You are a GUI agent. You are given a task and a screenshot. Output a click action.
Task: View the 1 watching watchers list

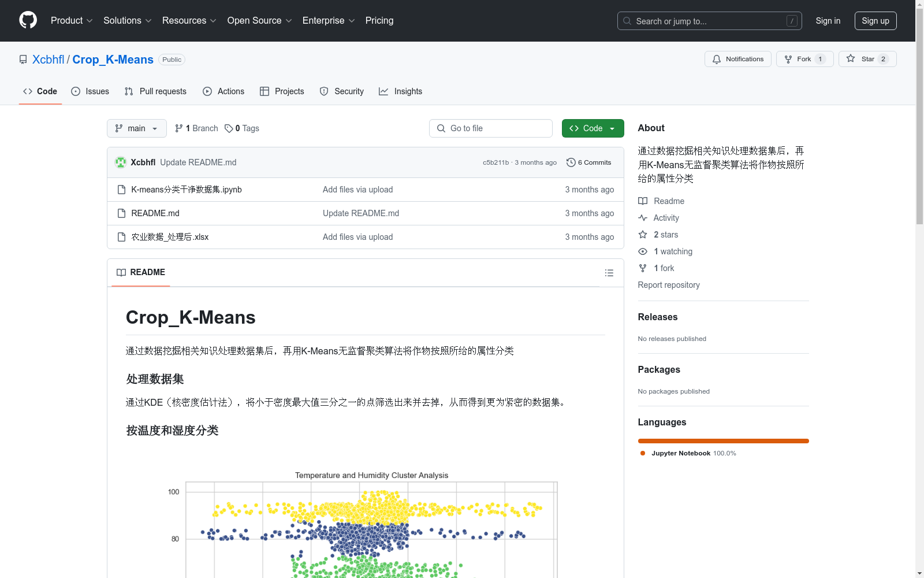[665, 251]
